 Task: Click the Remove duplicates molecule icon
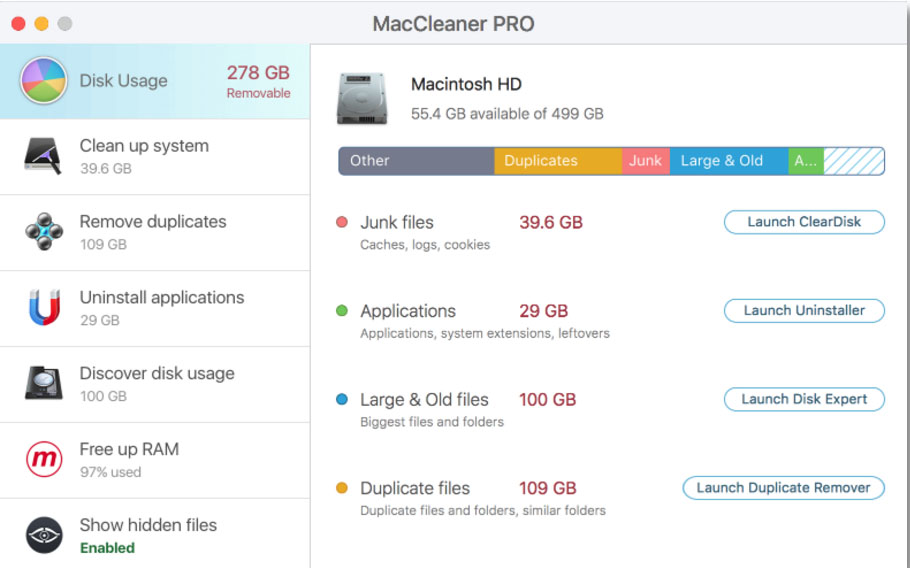[x=44, y=232]
